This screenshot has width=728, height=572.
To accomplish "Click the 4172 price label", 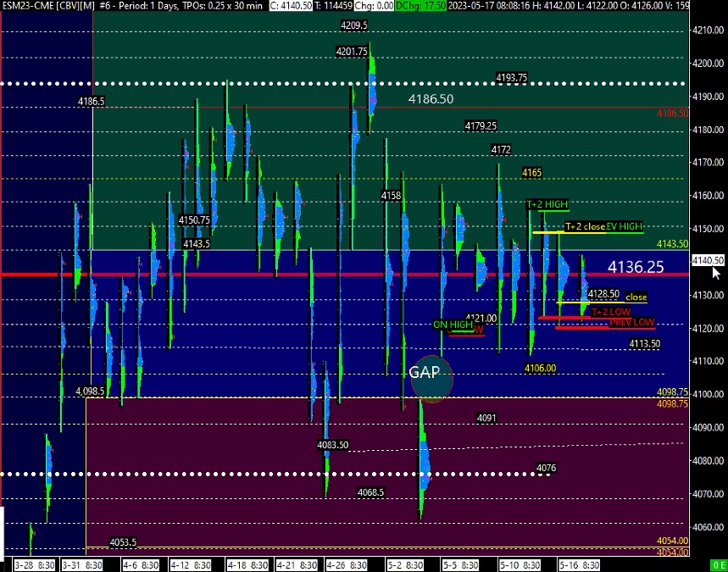I will (x=501, y=149).
